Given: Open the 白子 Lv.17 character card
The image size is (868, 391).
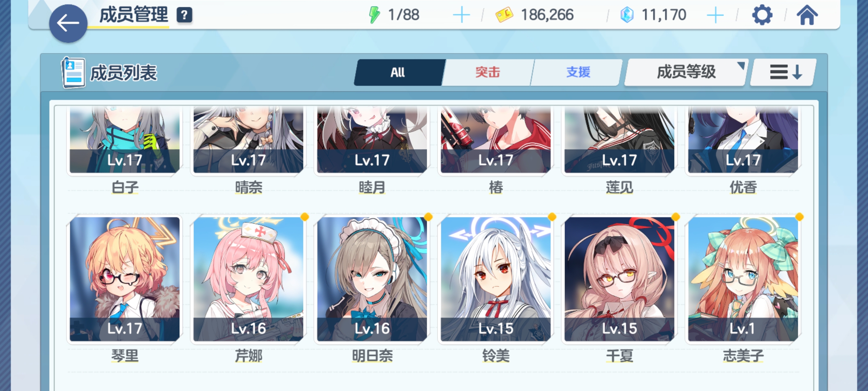Looking at the screenshot, I should (x=124, y=140).
